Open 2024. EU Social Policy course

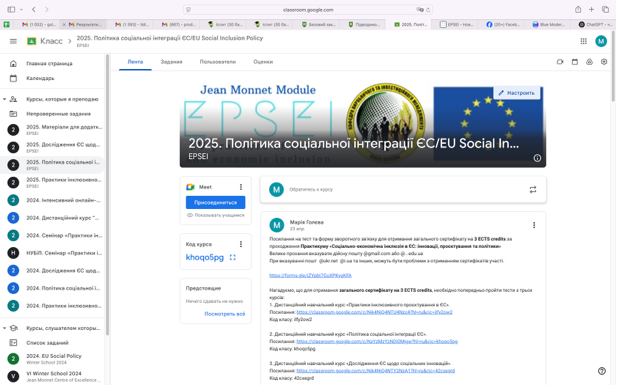point(53,359)
